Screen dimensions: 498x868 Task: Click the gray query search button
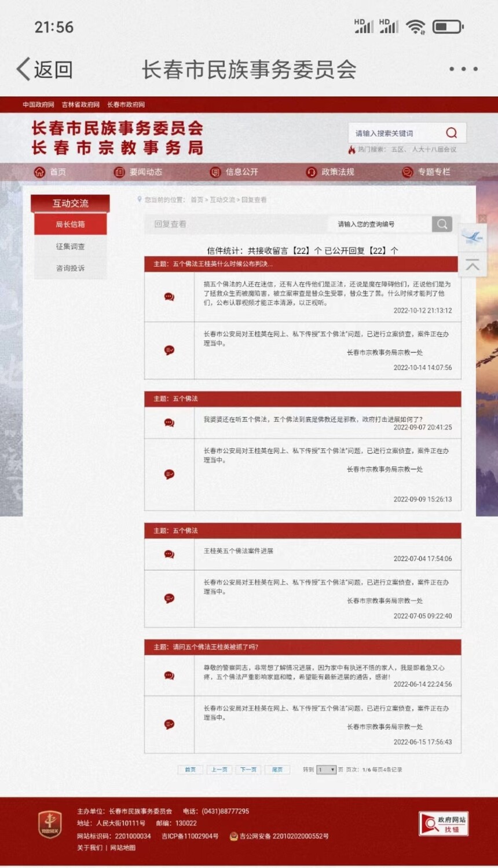point(442,224)
